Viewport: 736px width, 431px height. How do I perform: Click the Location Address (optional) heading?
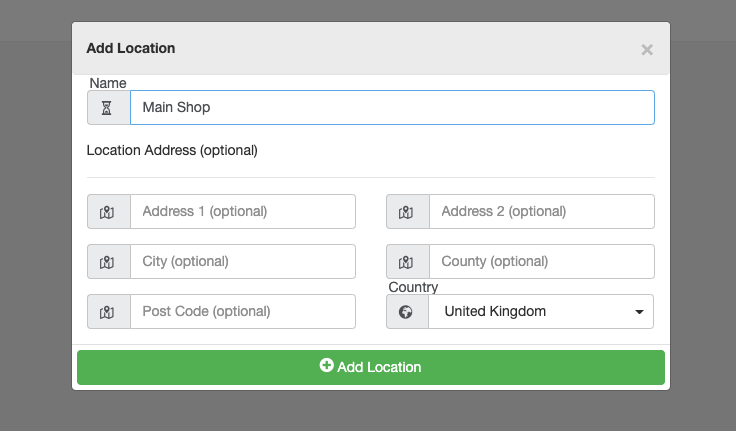172,151
